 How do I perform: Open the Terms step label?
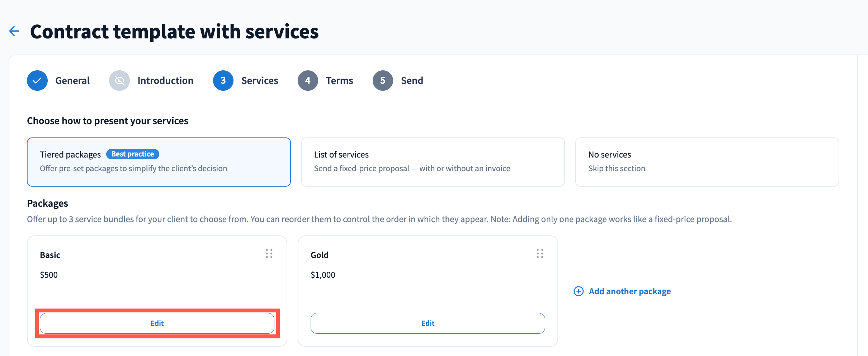pyautogui.click(x=339, y=81)
